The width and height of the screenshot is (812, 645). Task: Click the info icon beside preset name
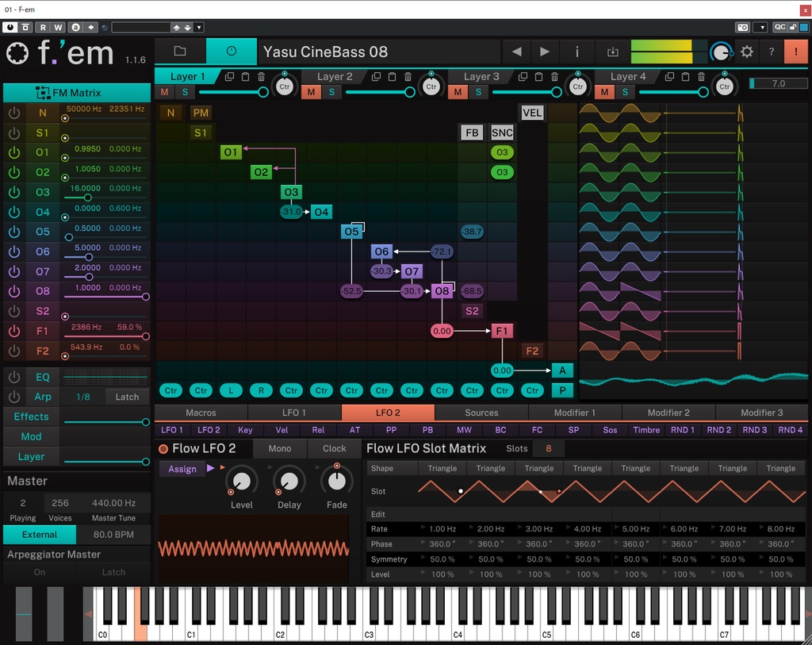tap(576, 51)
